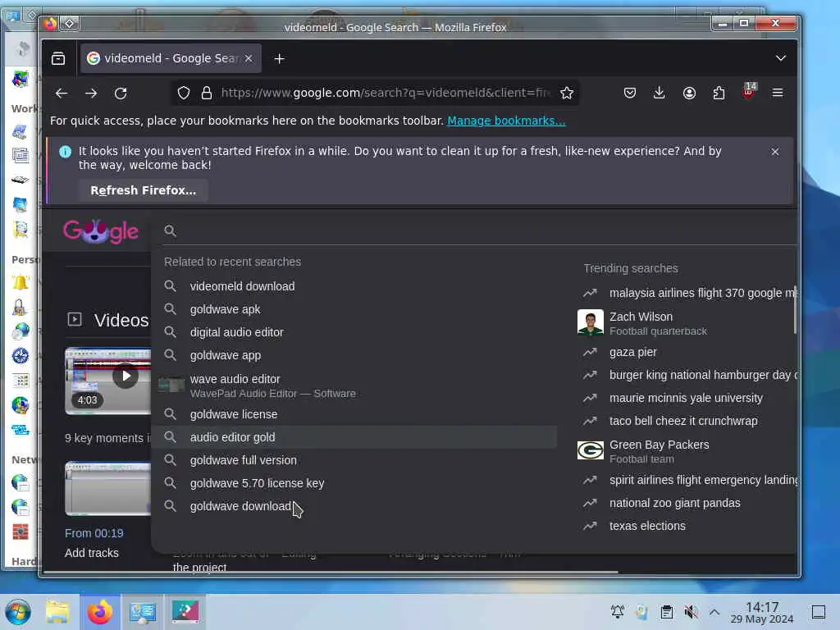Focus the Google search input field

(x=477, y=231)
